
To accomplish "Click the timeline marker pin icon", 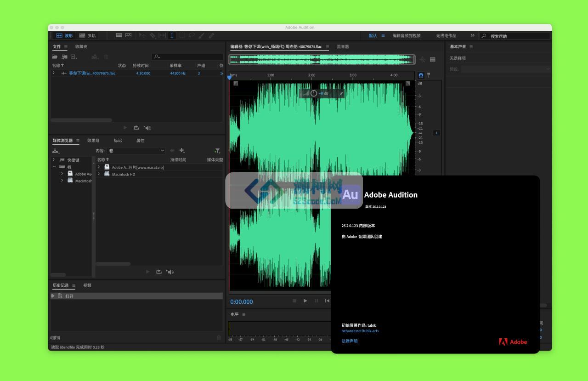I will coord(429,75).
